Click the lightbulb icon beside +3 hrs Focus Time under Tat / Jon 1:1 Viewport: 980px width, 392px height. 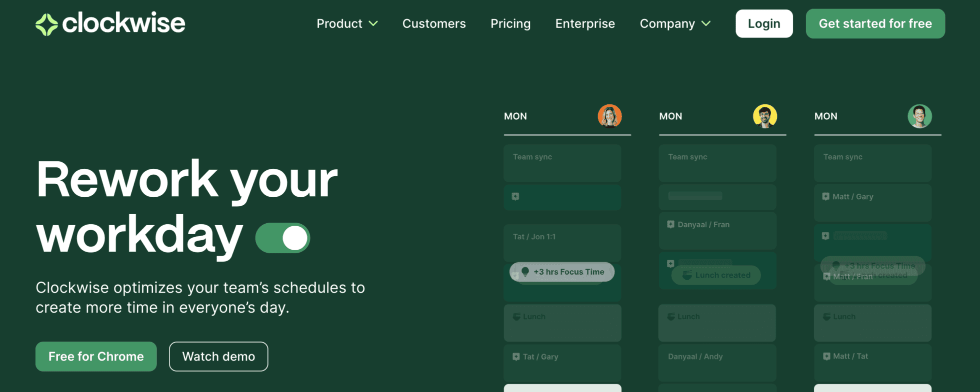[525, 272]
